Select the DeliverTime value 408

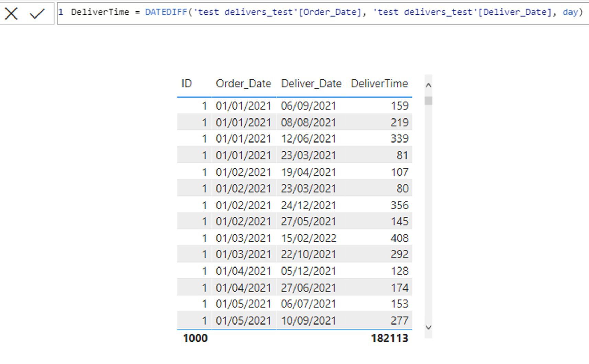click(399, 238)
